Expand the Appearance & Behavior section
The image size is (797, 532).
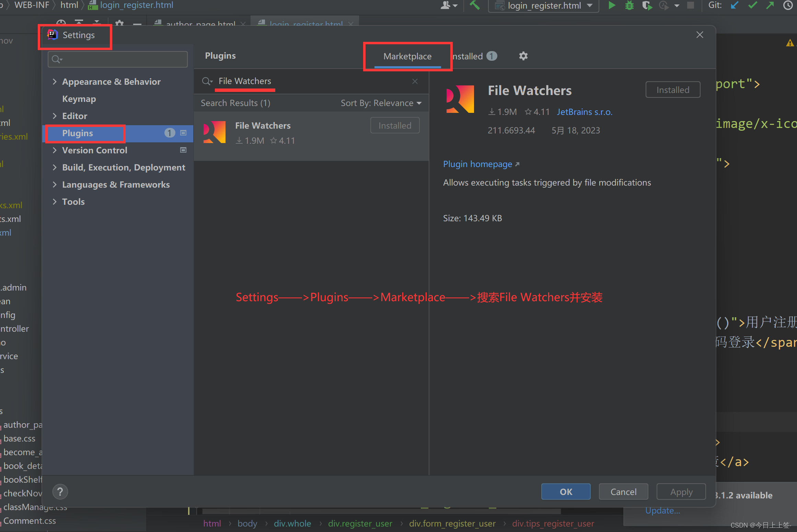55,82
